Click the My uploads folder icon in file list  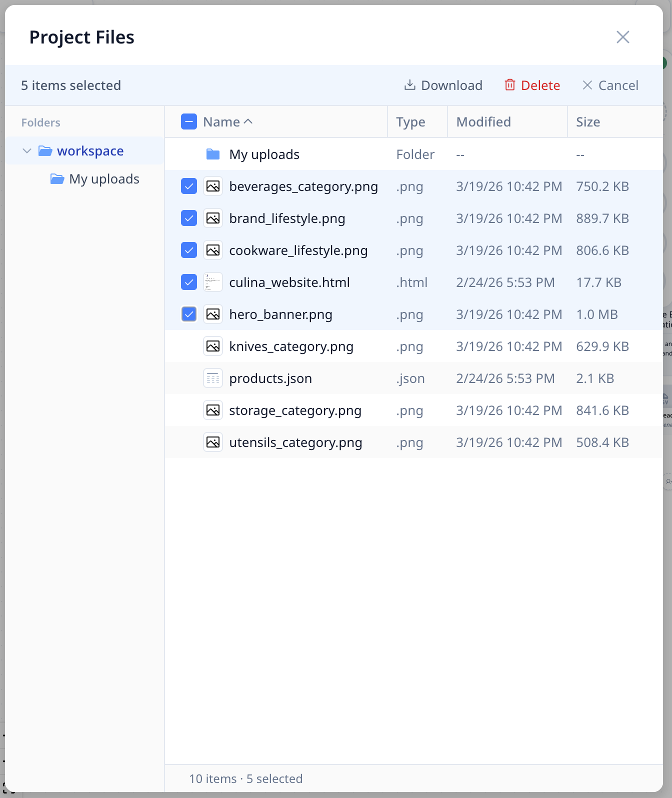coord(213,154)
